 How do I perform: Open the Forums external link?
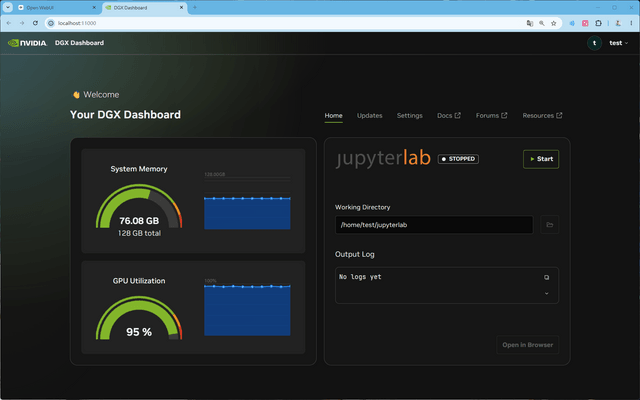(x=491, y=116)
